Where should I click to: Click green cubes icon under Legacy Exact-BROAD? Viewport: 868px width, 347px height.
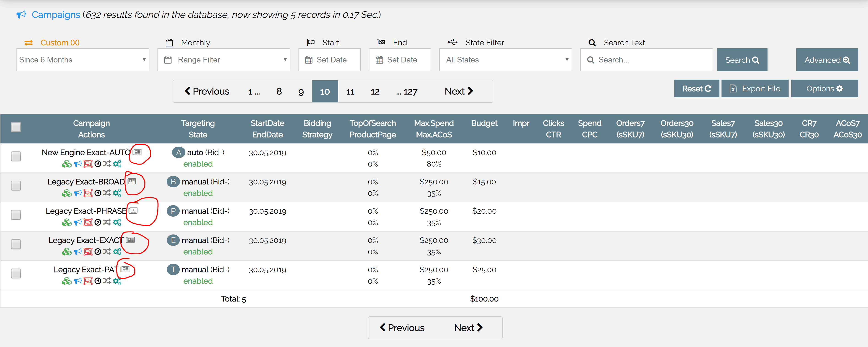pyautogui.click(x=67, y=193)
